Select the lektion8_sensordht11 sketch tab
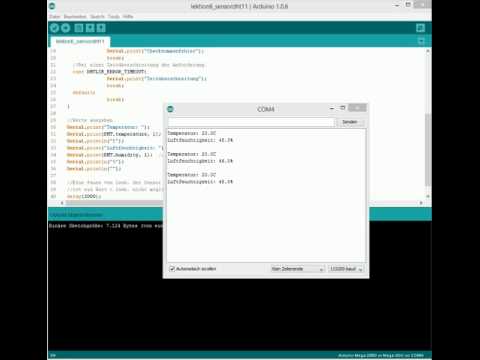Viewport: 480px width, 360px height. [80, 41]
